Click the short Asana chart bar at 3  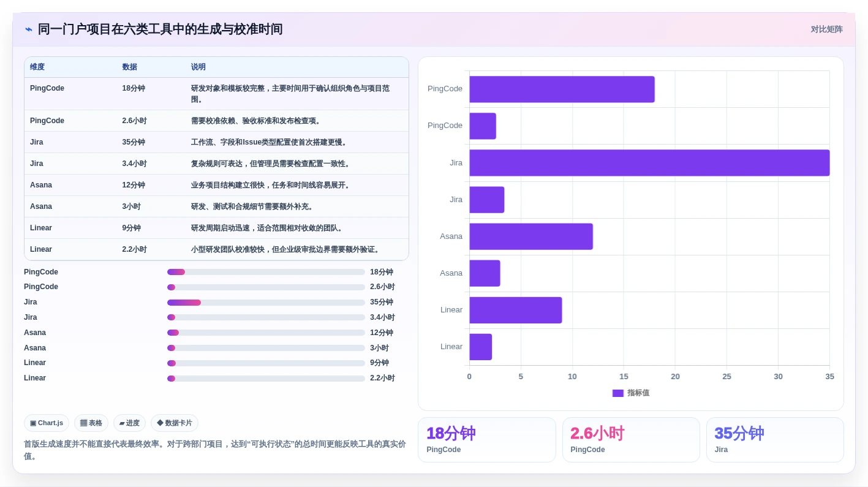coord(485,273)
